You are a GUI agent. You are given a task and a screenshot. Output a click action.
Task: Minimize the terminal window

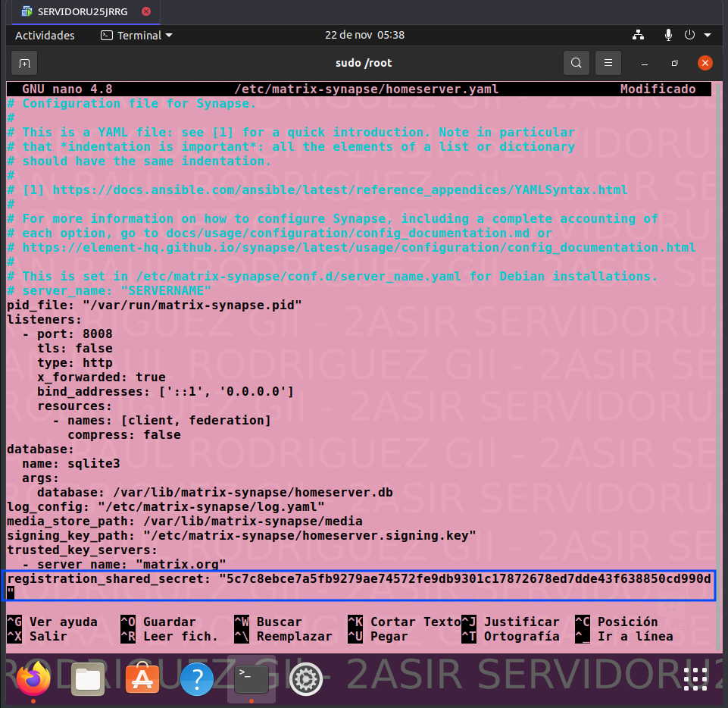tap(645, 63)
